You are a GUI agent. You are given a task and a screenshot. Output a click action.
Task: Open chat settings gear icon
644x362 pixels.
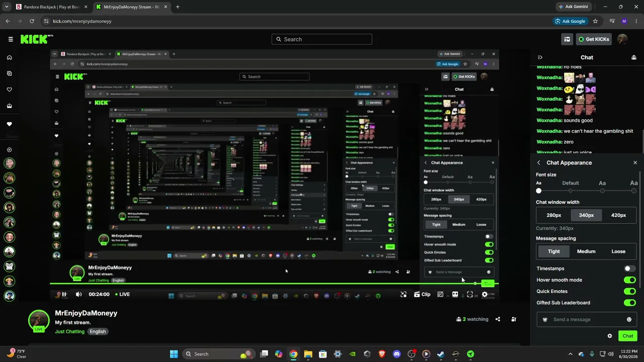(610, 336)
